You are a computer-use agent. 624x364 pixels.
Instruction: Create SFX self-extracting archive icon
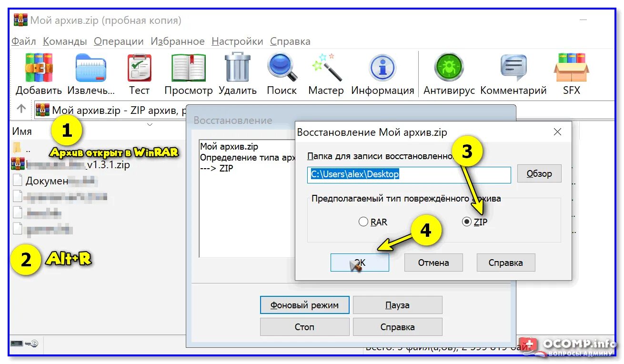pyautogui.click(x=571, y=67)
